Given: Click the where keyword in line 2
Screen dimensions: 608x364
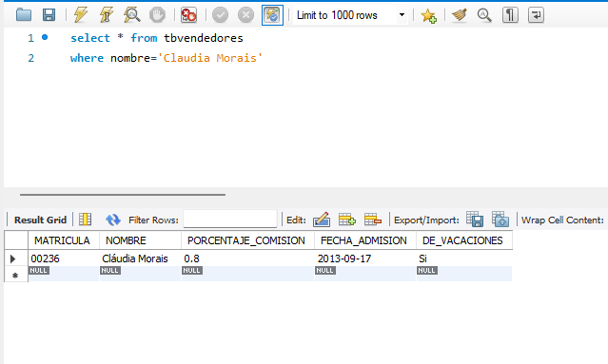Looking at the screenshot, I should (x=87, y=58).
